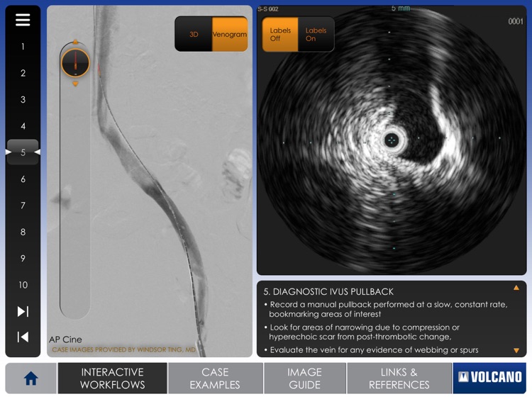The image size is (532, 399).
Task: Nudge pullback slider up with orange arrow
Action: pos(75,42)
